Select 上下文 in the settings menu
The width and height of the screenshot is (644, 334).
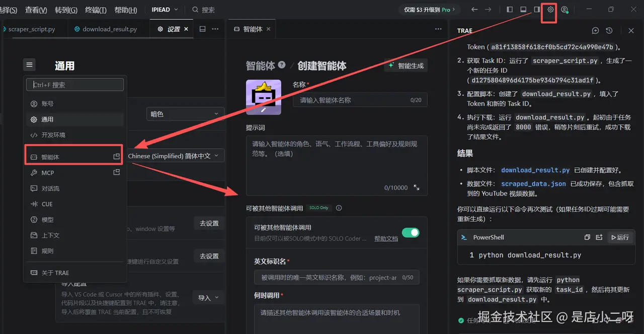click(x=74, y=235)
